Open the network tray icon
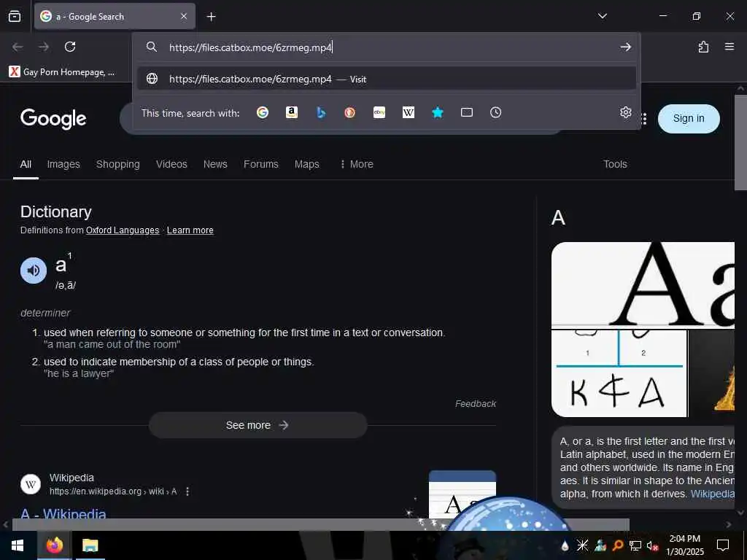The height and width of the screenshot is (560, 747). coord(635,545)
